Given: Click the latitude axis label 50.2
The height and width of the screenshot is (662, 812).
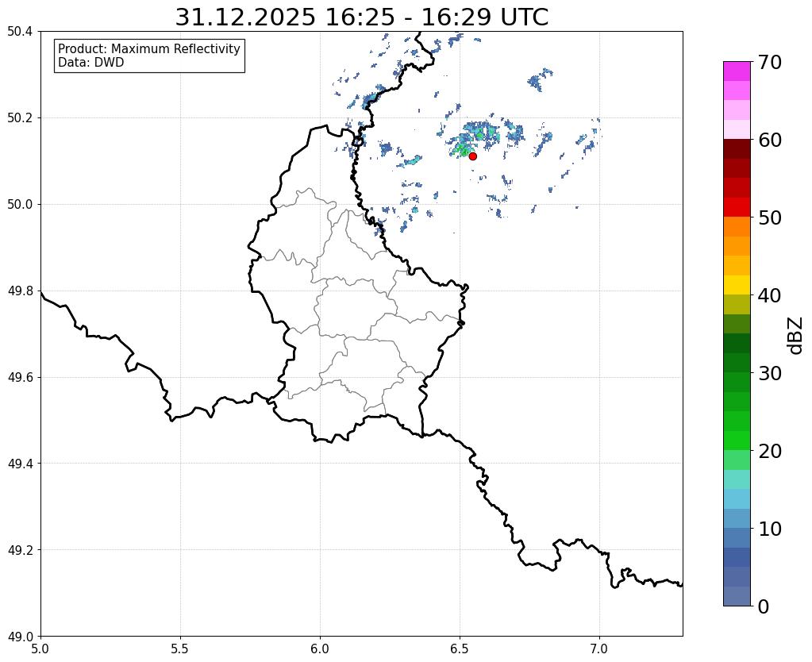Looking at the screenshot, I should pyautogui.click(x=20, y=118).
